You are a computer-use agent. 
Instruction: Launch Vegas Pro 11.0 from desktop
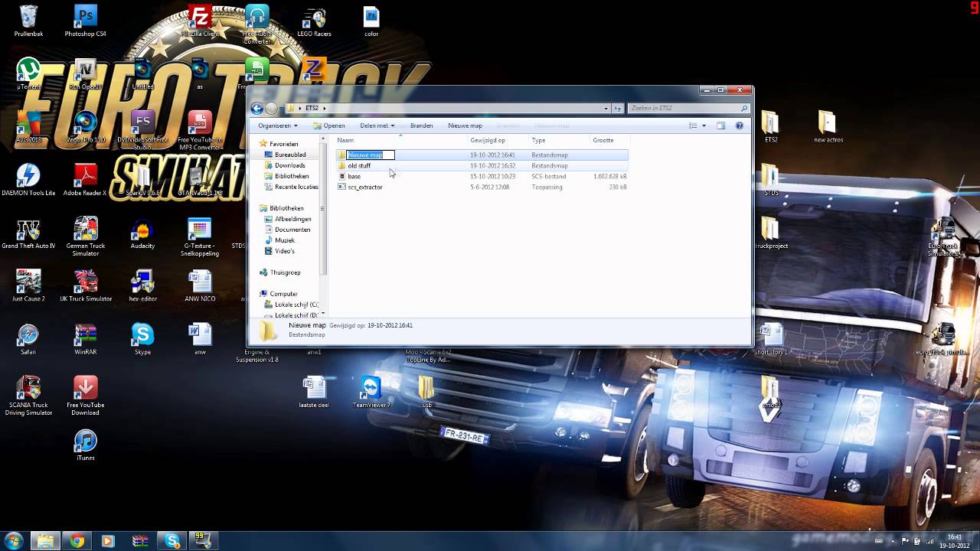click(x=85, y=127)
